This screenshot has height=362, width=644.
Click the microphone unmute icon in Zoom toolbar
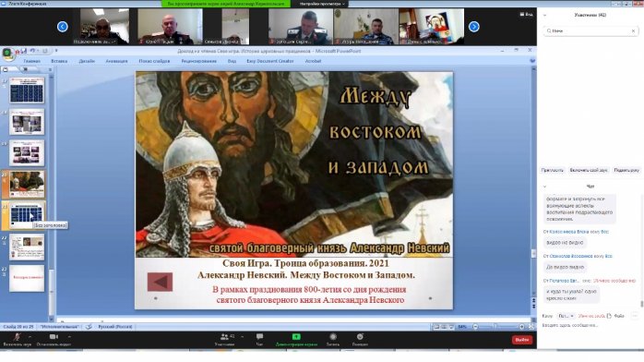[17, 337]
